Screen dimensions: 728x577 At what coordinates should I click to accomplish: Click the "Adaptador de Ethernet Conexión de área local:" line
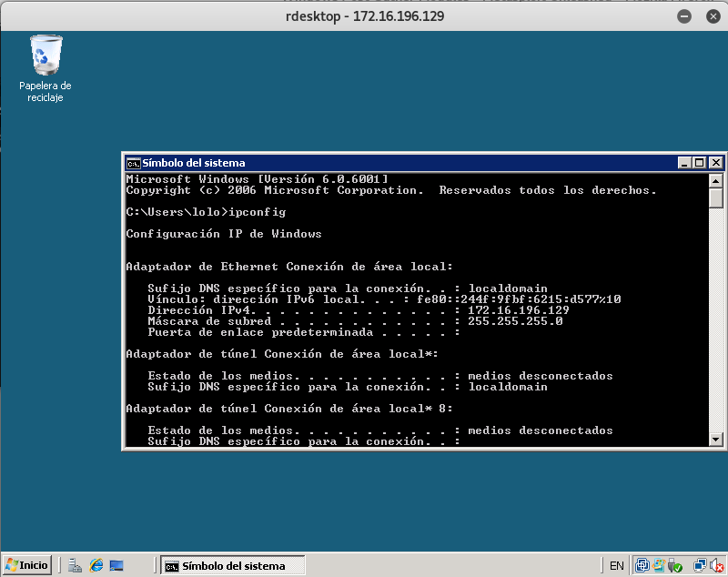pos(289,267)
